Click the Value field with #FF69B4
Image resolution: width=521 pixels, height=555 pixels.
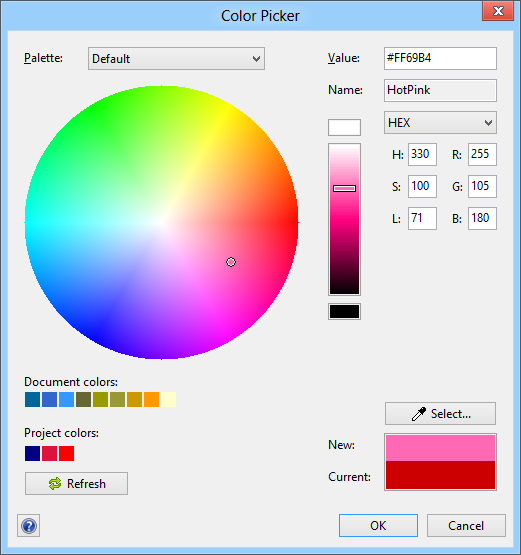(x=440, y=58)
